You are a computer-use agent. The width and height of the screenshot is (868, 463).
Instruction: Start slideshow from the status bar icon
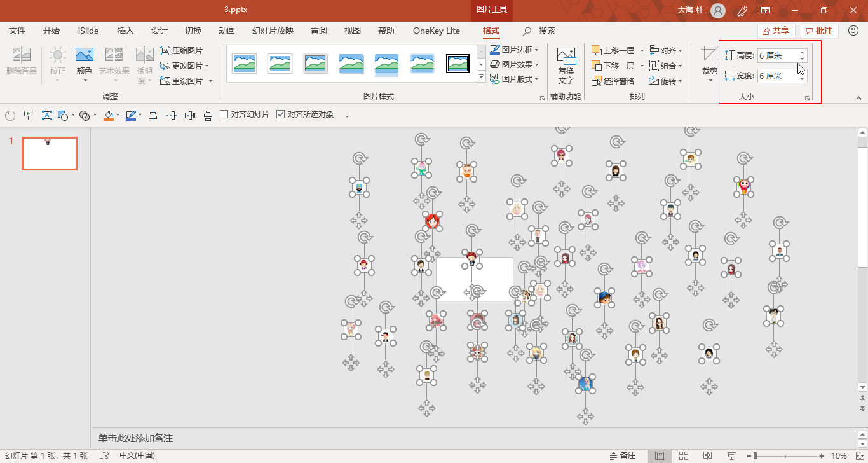(x=732, y=455)
